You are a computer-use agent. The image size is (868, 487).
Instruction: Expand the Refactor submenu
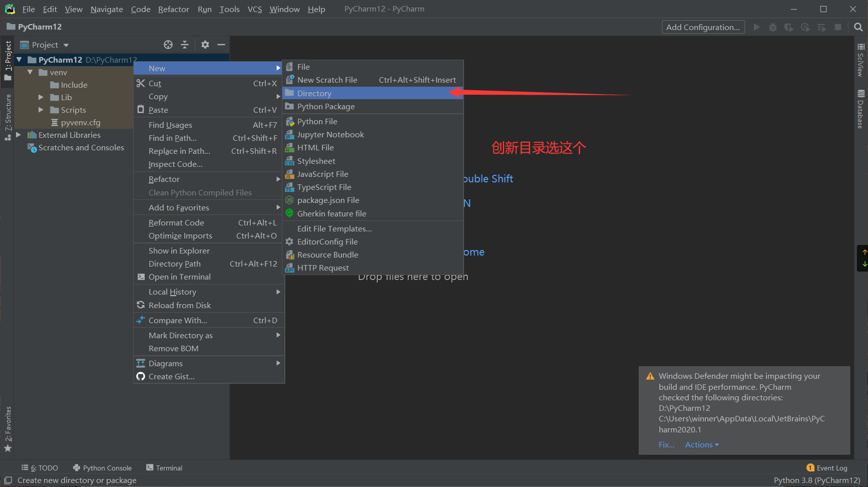tap(209, 179)
